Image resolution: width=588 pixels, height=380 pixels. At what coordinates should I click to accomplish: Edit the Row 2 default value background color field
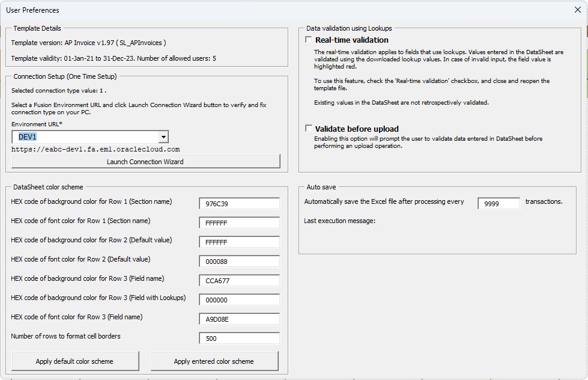coord(239,242)
